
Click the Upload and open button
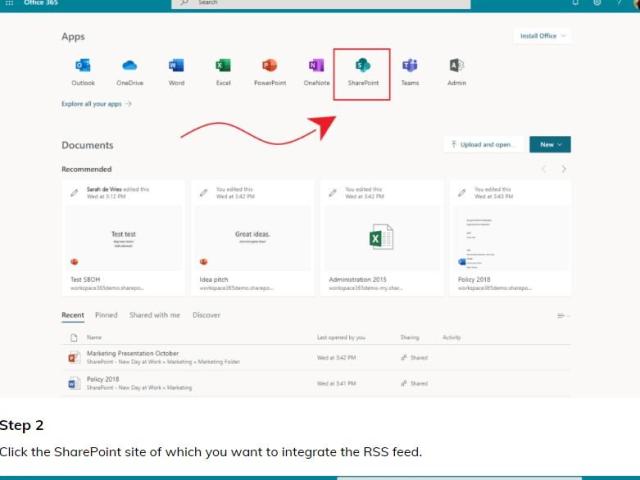click(x=484, y=144)
